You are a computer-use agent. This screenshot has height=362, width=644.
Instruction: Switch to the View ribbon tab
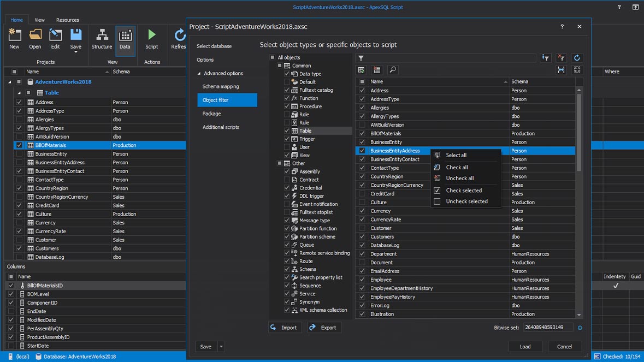pos(39,20)
